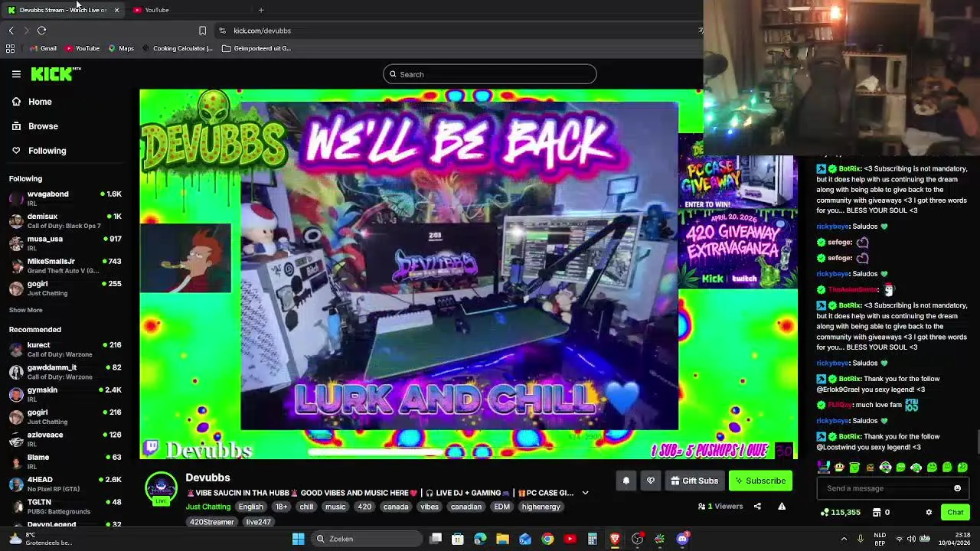Open kurect channel in Recommended
The width and height of the screenshot is (980, 551).
click(65, 349)
